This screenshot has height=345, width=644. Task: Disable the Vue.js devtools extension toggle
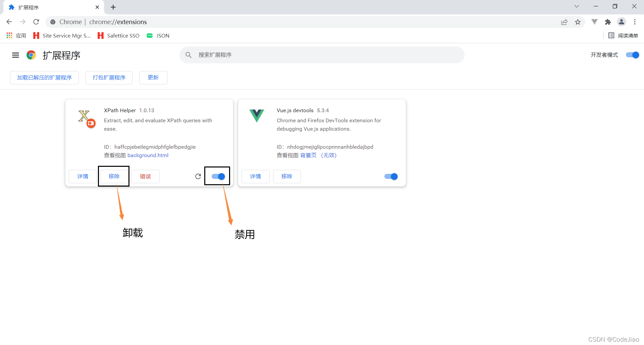click(391, 176)
